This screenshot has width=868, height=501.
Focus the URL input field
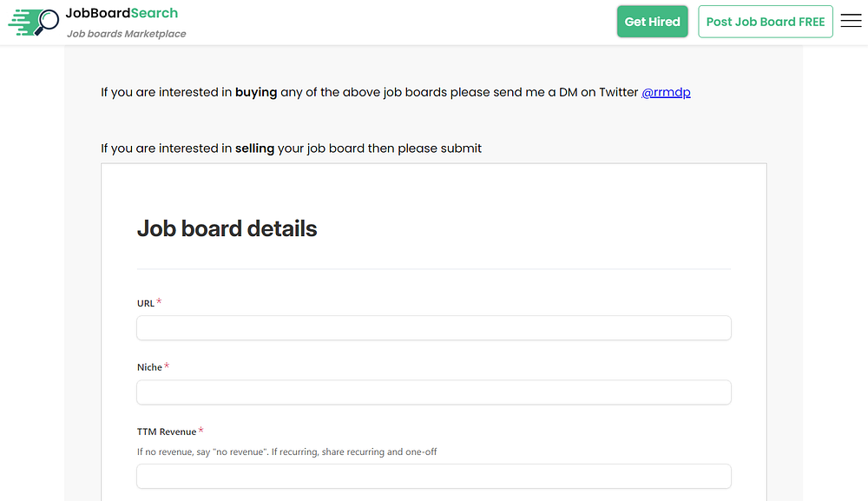point(434,327)
